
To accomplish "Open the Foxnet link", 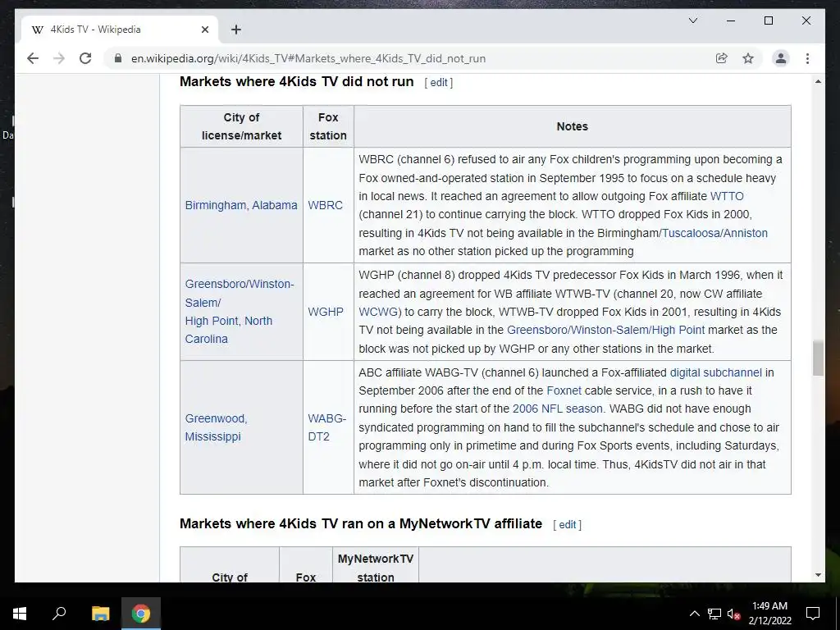I will coord(564,390).
